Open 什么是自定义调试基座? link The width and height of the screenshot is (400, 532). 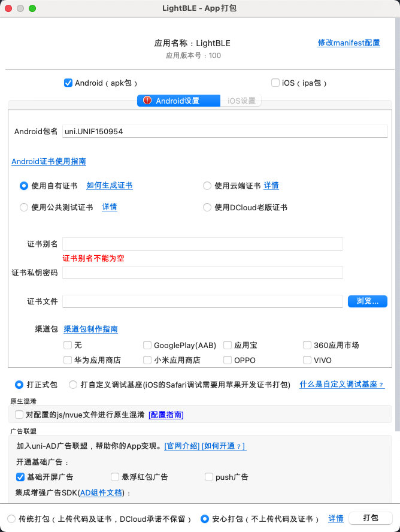point(342,385)
